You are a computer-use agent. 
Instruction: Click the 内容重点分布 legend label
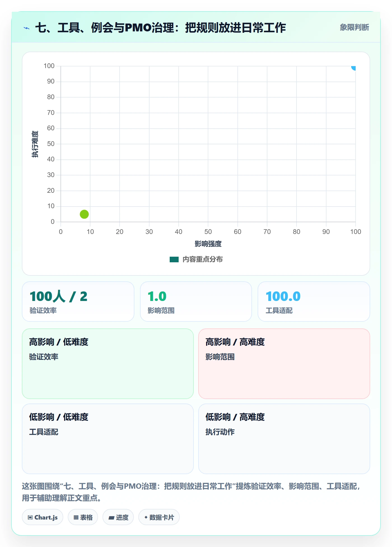pos(203,259)
